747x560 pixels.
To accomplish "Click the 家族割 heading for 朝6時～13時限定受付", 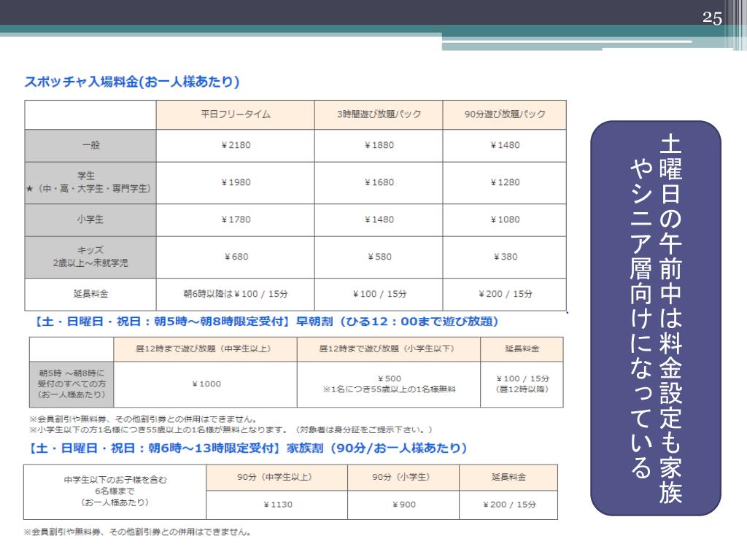I will pyautogui.click(x=247, y=448).
